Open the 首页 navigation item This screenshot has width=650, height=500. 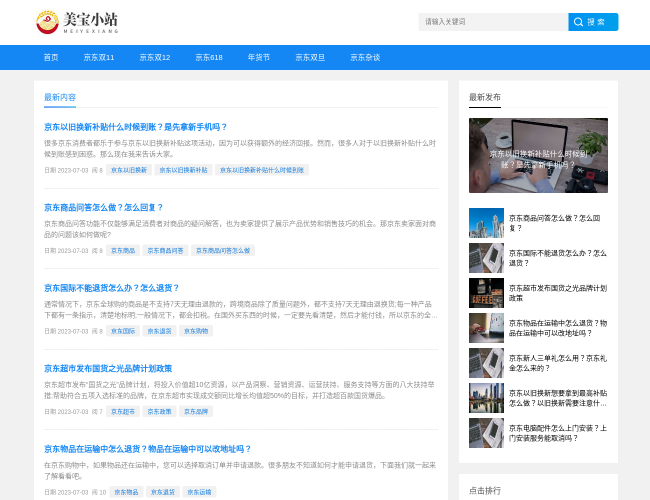(x=51, y=58)
